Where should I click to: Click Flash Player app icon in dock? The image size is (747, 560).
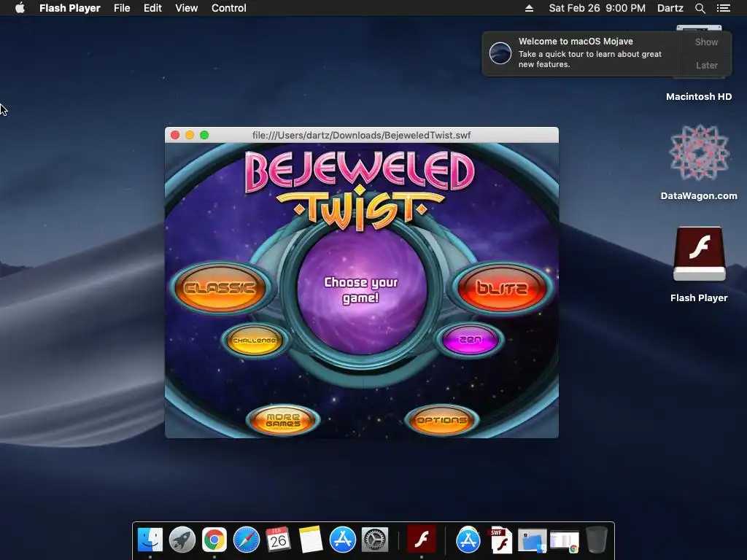tap(421, 540)
